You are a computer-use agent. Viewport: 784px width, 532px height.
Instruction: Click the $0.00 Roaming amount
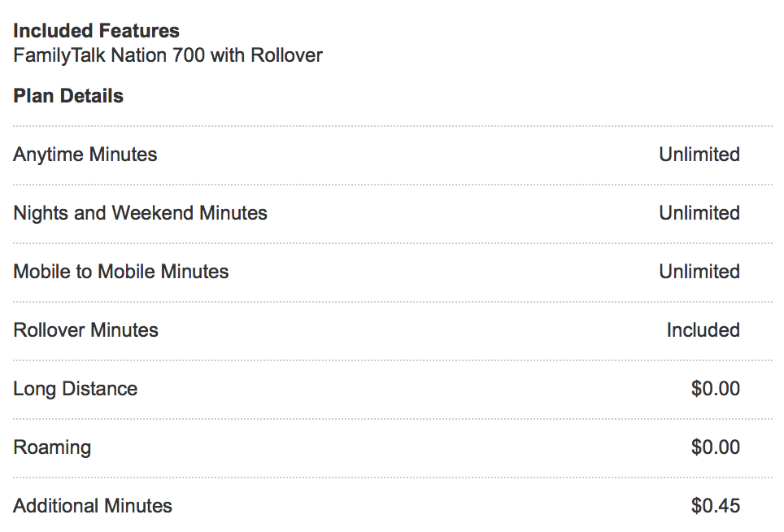716,447
